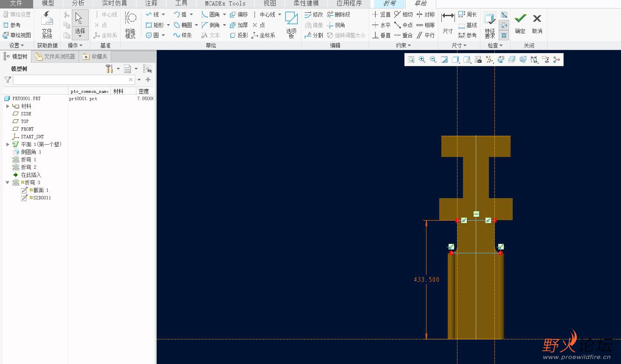
Task: Activate the 尺寸 dimension tool
Action: point(448,23)
